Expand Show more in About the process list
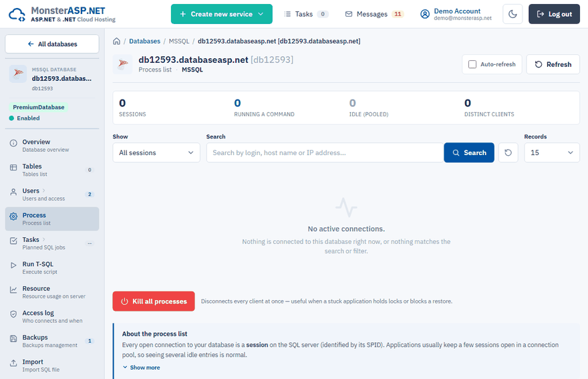Screen dimensions: 588x379 (x=142, y=368)
